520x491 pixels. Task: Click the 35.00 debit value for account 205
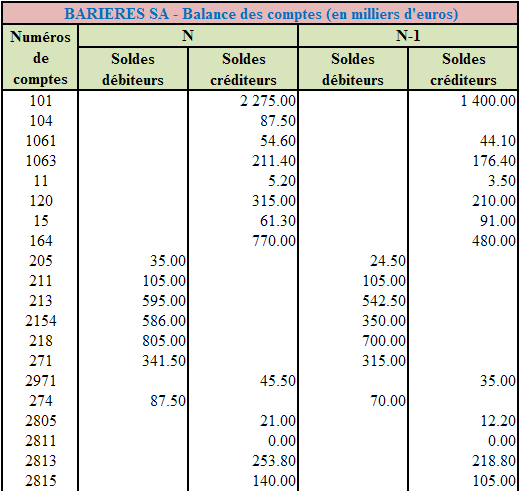(x=133, y=261)
